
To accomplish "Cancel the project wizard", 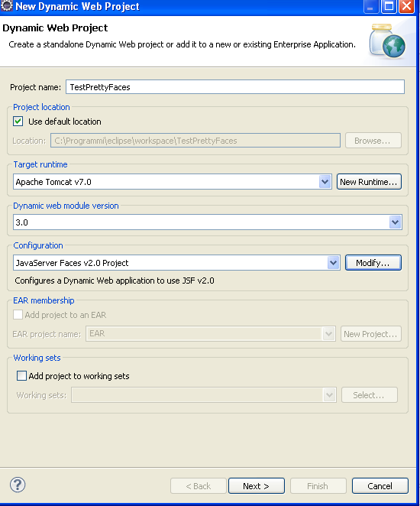I will click(380, 486).
